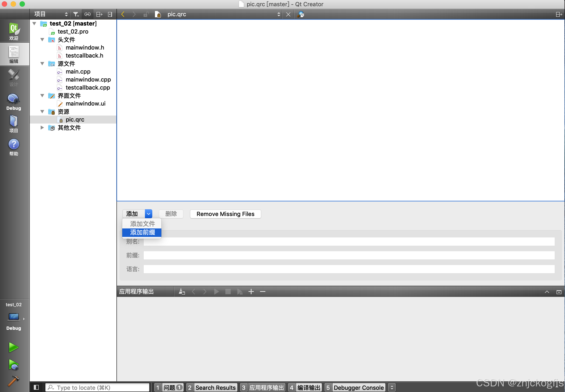Toggle the left sidebar visibility button
The image size is (565, 392).
(36, 387)
